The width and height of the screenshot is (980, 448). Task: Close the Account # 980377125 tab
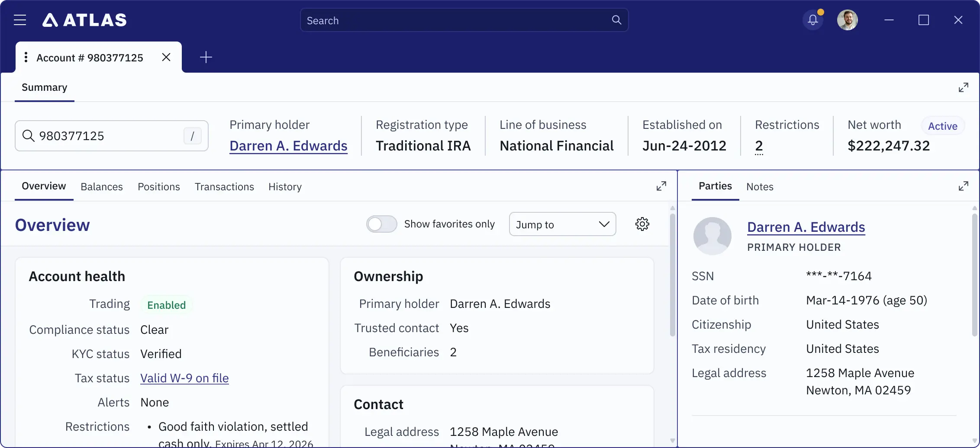166,57
